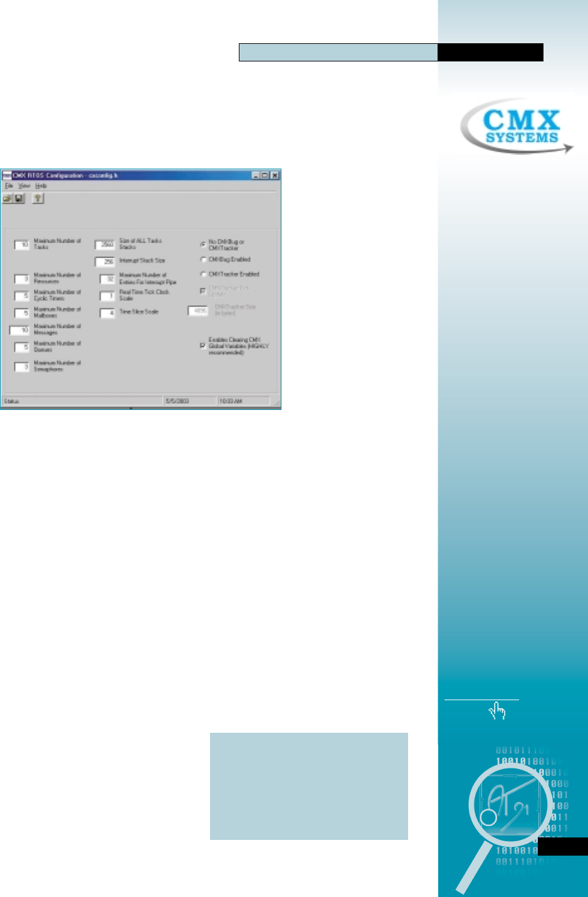Screen dimensions: 588x897
Task: Open the File menu
Action: pyautogui.click(x=9, y=186)
